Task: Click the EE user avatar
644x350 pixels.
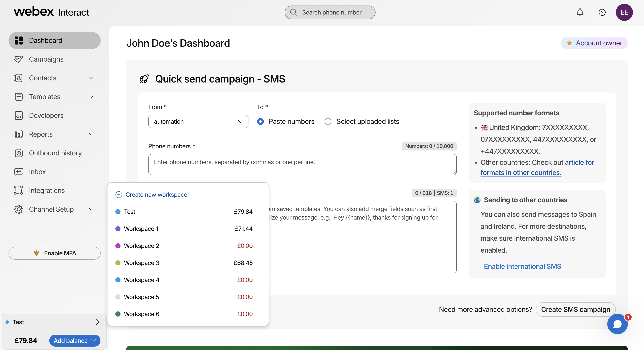Action: (x=624, y=12)
